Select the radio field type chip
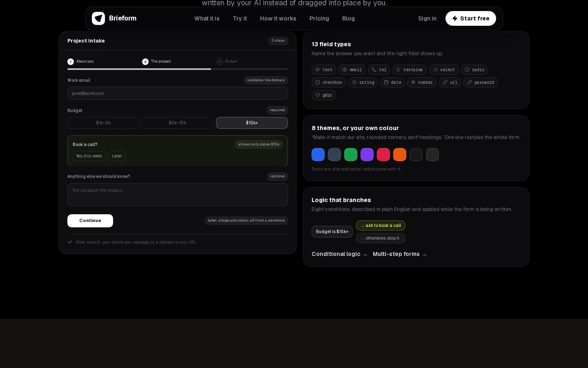Viewport: 588px width, 368px height. pyautogui.click(x=474, y=70)
